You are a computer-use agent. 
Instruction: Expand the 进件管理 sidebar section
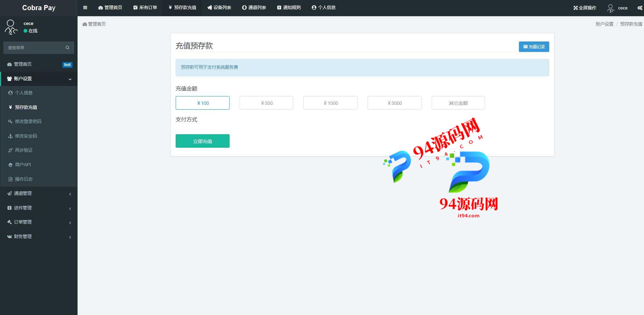tap(39, 208)
